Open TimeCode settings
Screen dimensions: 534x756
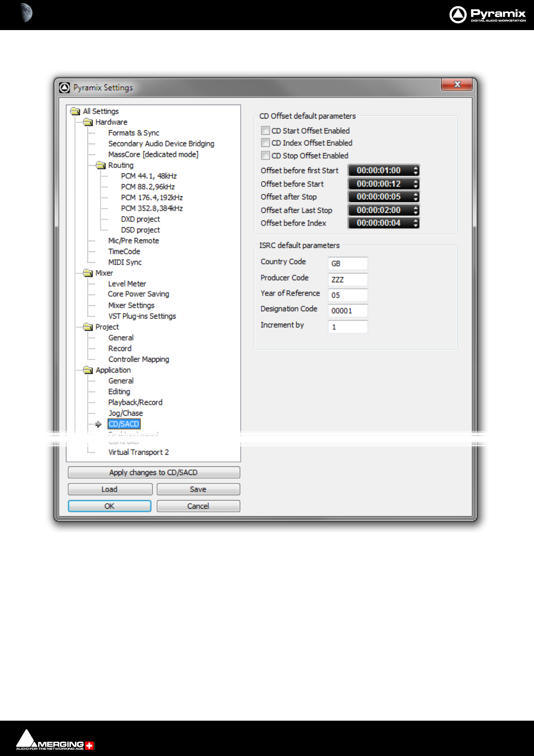(x=124, y=251)
